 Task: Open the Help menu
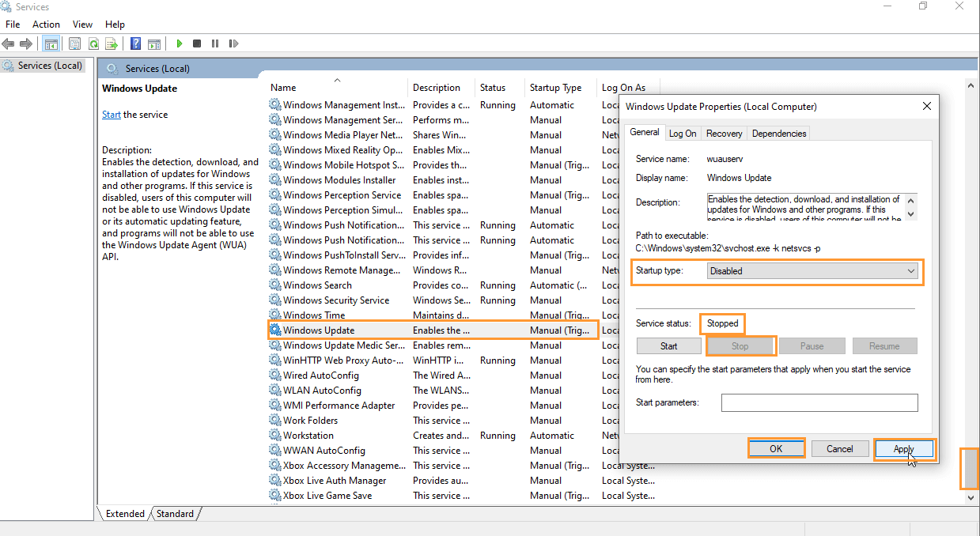coord(115,25)
